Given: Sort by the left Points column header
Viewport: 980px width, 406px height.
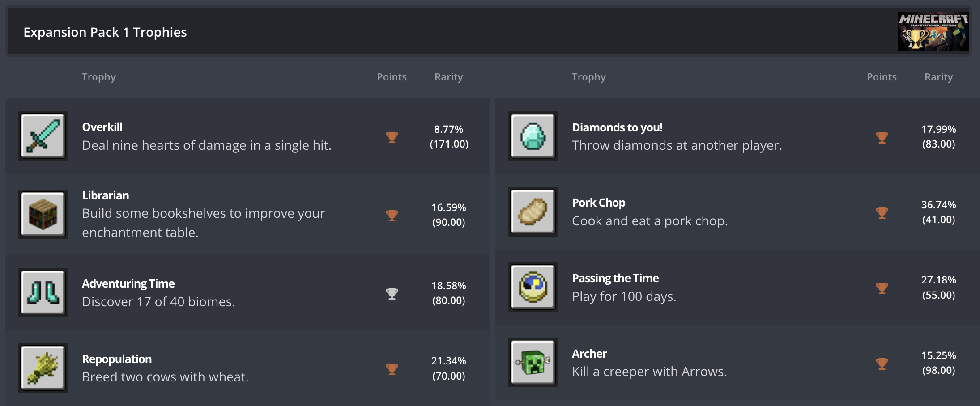Looking at the screenshot, I should click(392, 77).
